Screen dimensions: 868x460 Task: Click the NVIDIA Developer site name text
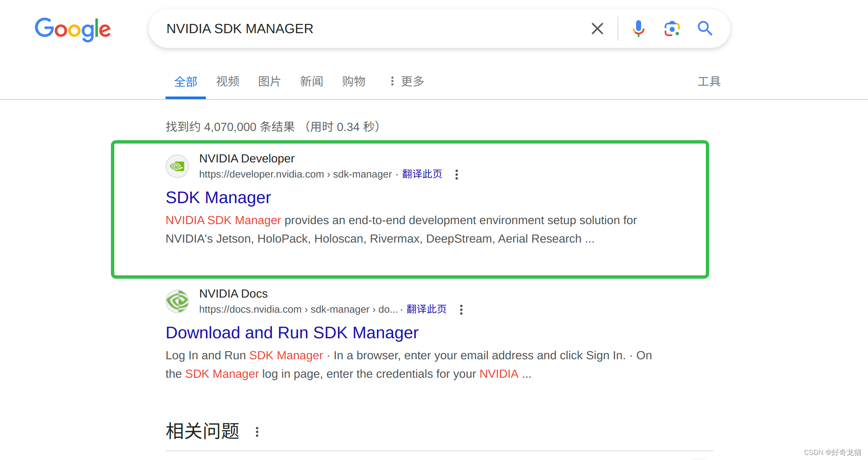click(247, 159)
